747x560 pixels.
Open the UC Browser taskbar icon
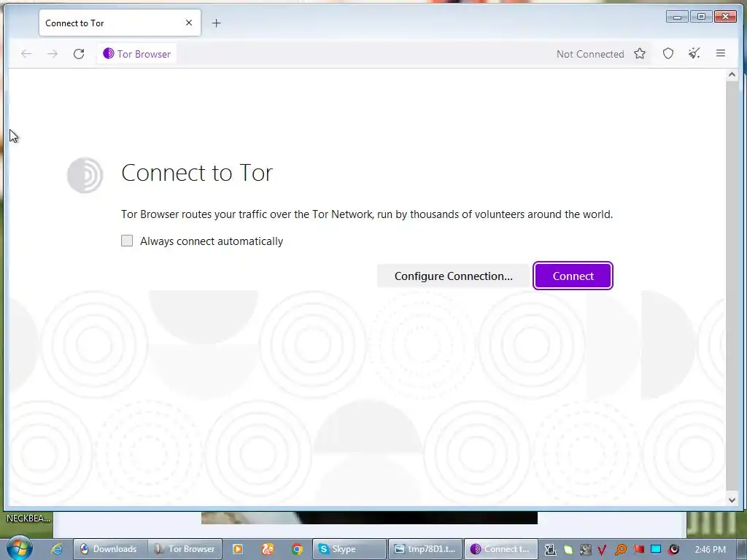(267, 550)
